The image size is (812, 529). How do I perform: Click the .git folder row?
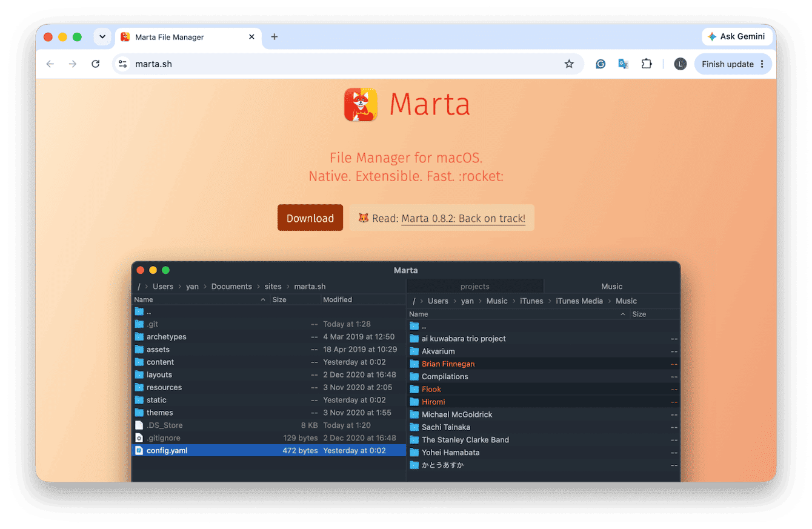coord(268,324)
